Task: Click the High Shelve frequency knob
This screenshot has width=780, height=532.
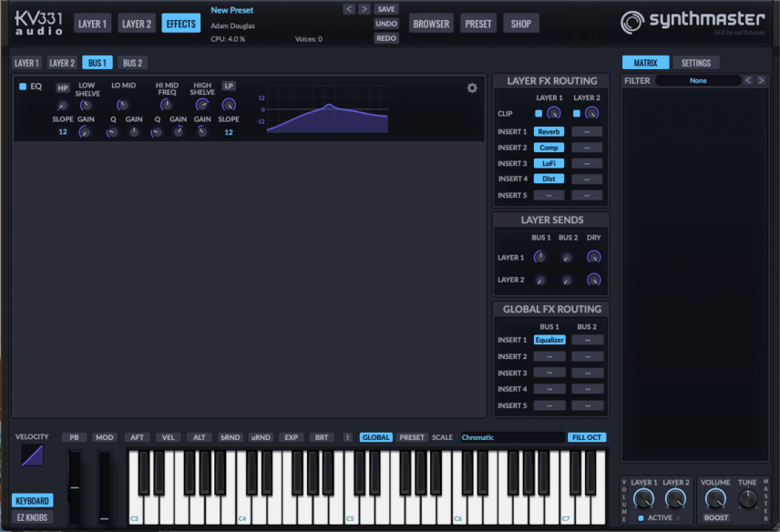Action: coord(202,105)
